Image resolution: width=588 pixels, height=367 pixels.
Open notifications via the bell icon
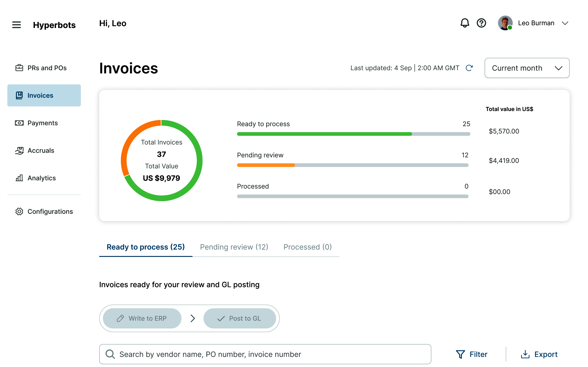point(465,23)
